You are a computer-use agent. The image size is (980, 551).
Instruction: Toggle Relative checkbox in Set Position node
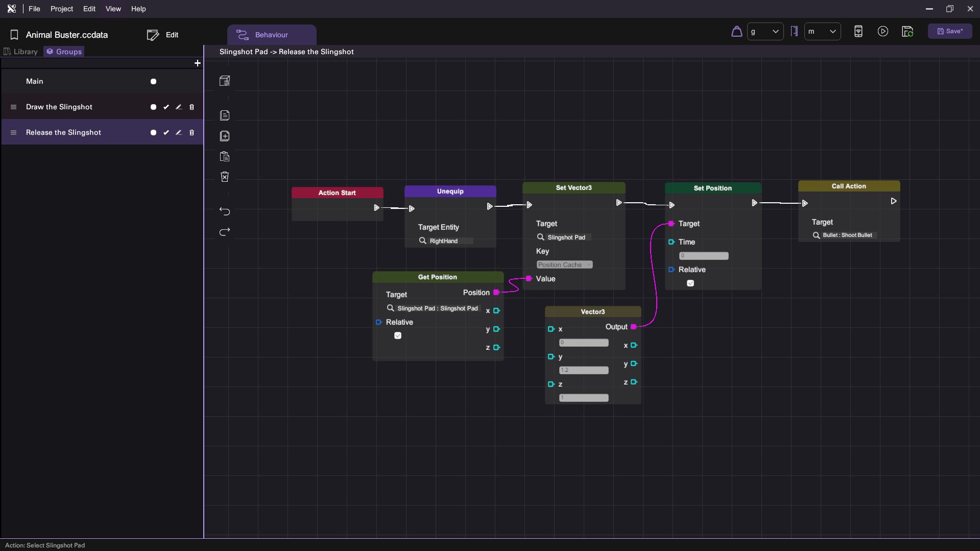click(690, 283)
